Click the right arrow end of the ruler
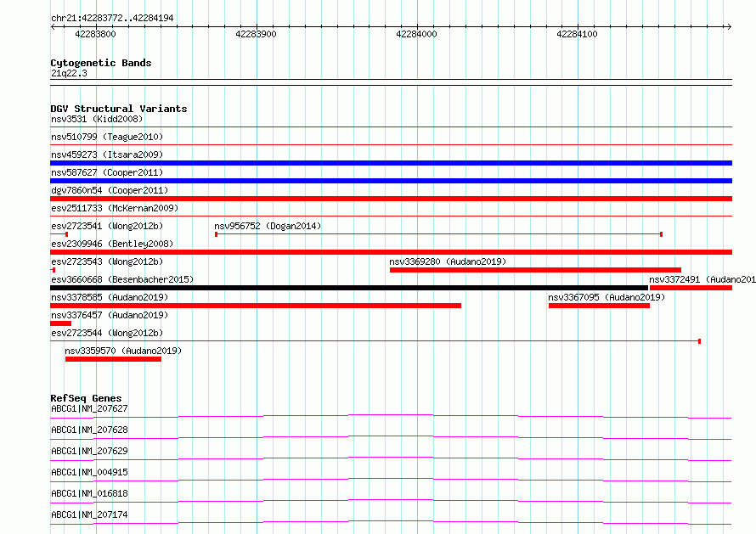Screen dimensions: 756x534 click(730, 27)
